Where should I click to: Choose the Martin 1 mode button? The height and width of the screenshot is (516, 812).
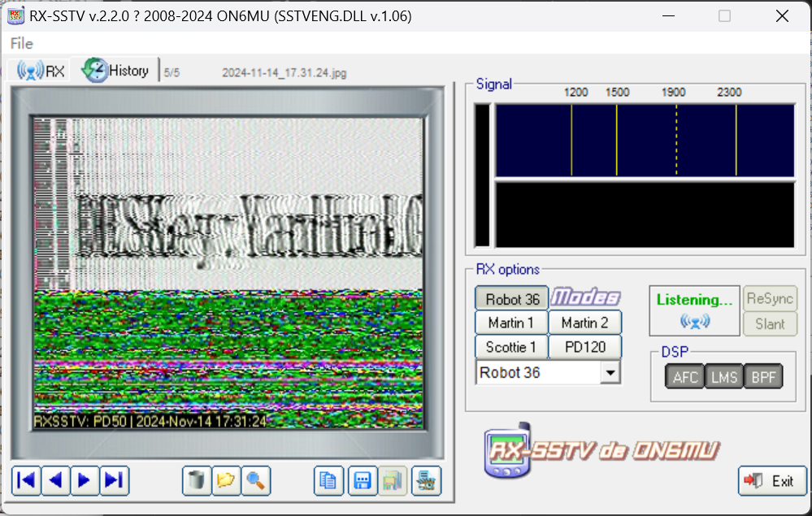pyautogui.click(x=511, y=323)
